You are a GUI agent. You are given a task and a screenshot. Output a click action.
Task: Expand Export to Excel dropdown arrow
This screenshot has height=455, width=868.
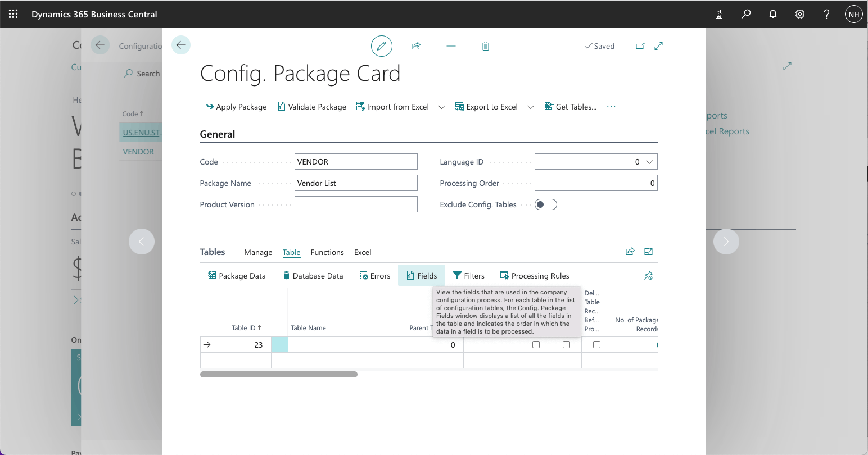(x=531, y=107)
